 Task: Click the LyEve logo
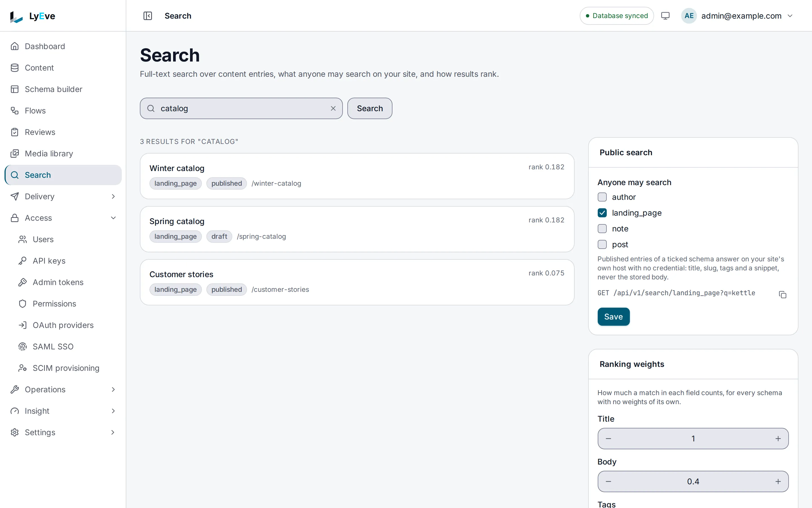(32, 16)
